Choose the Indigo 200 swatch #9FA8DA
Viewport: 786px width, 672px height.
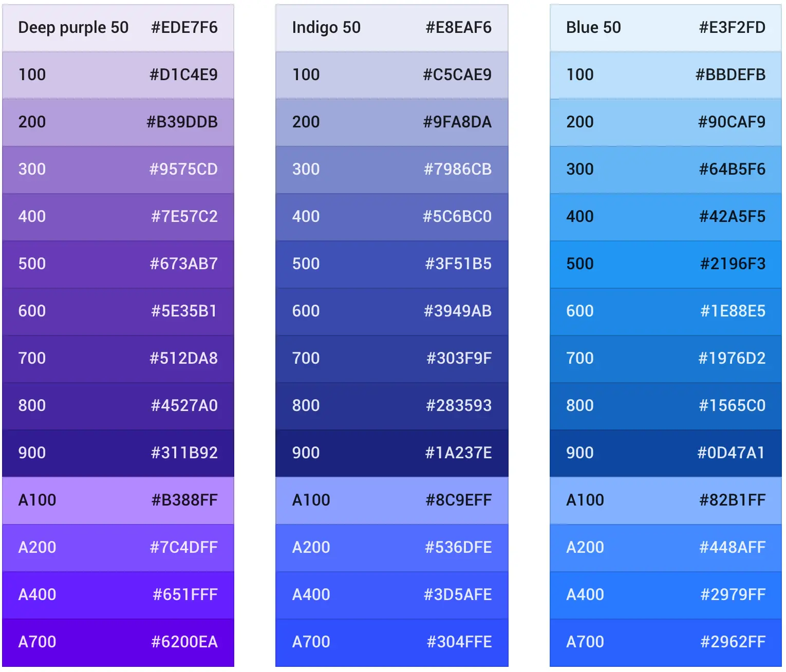[392, 122]
